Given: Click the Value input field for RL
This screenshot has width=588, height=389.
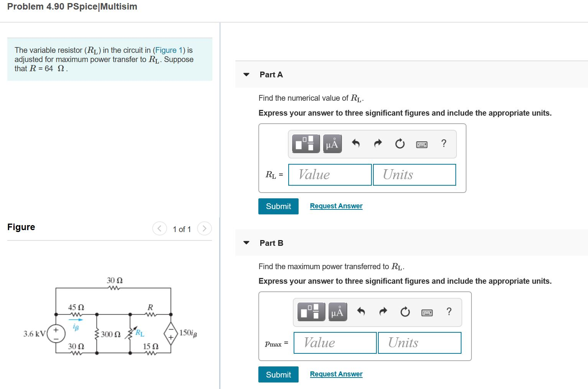Looking at the screenshot, I should tap(330, 175).
